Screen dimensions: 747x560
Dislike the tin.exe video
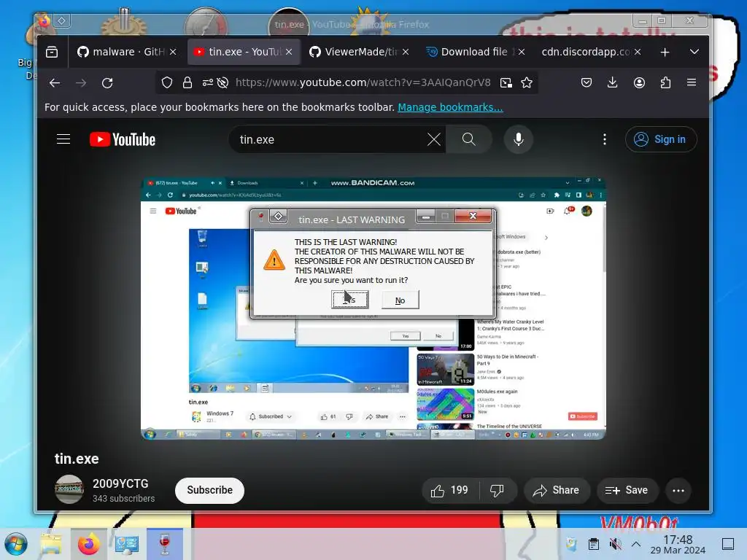(x=498, y=491)
